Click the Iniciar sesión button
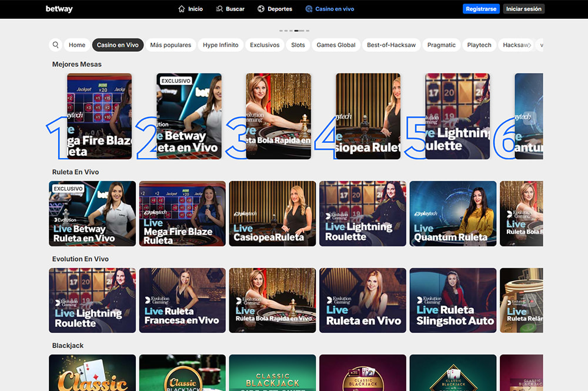This screenshot has width=588, height=391. (523, 9)
